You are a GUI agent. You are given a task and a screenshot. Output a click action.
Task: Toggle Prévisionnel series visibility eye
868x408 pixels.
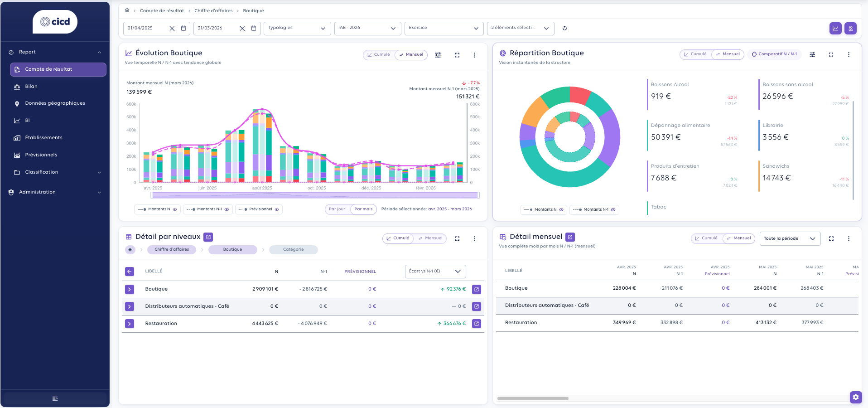pyautogui.click(x=276, y=209)
